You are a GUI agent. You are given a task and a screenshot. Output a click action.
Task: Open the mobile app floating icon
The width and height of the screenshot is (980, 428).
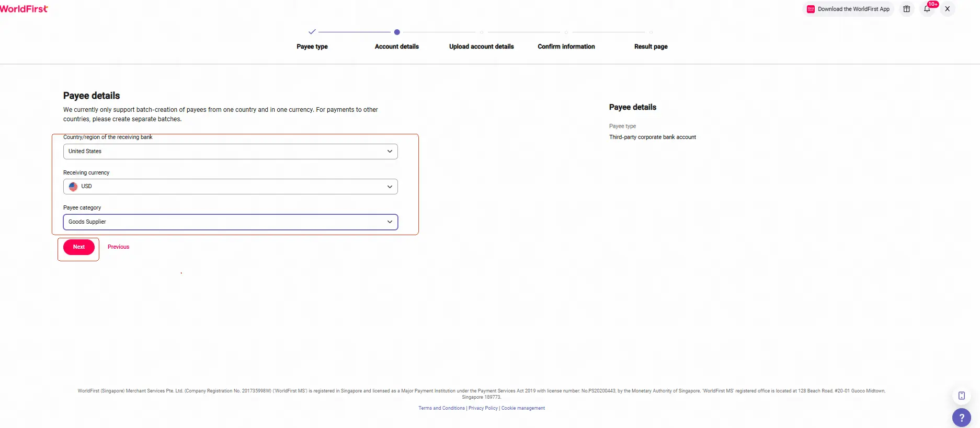coord(961,396)
